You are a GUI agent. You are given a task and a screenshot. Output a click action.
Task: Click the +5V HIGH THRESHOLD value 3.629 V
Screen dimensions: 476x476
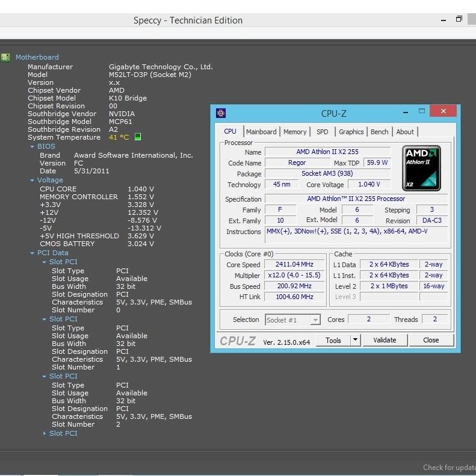[141, 236]
